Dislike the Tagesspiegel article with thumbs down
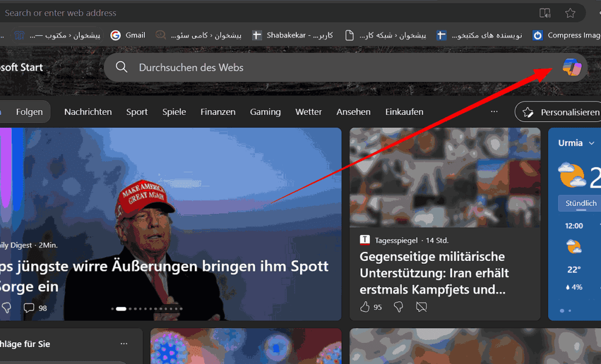The width and height of the screenshot is (601, 364). 398,307
